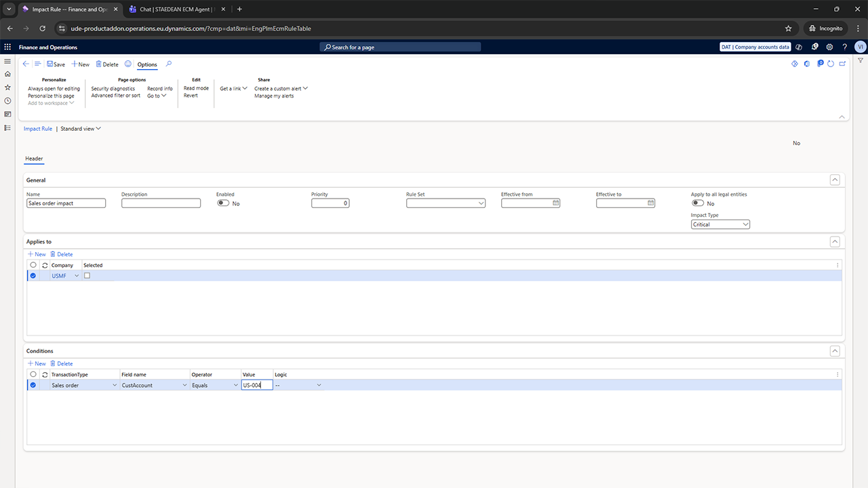
Task: Open the Power Apps diamond icon
Action: click(x=795, y=64)
